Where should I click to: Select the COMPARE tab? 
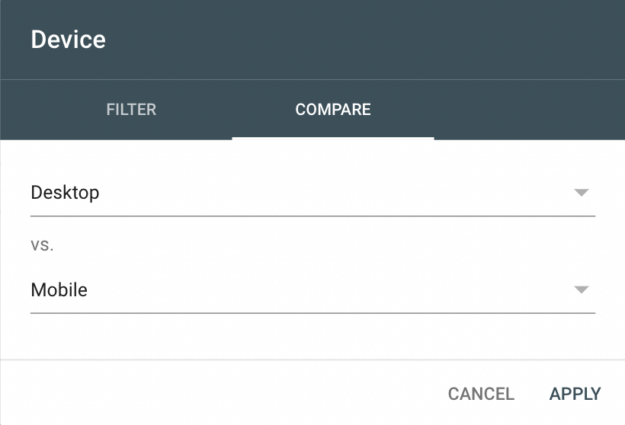[x=333, y=109]
